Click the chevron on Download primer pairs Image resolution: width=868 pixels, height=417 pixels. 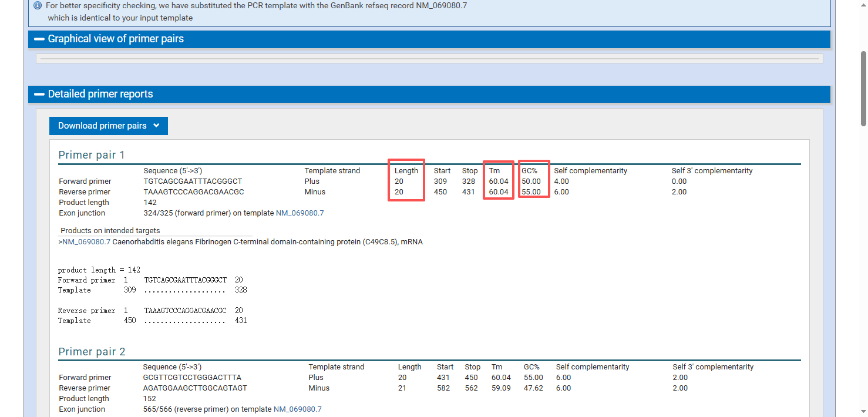pyautogui.click(x=156, y=126)
